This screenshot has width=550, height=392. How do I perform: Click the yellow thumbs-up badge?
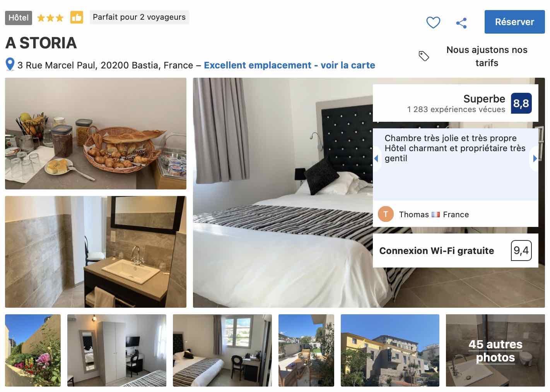(x=77, y=17)
